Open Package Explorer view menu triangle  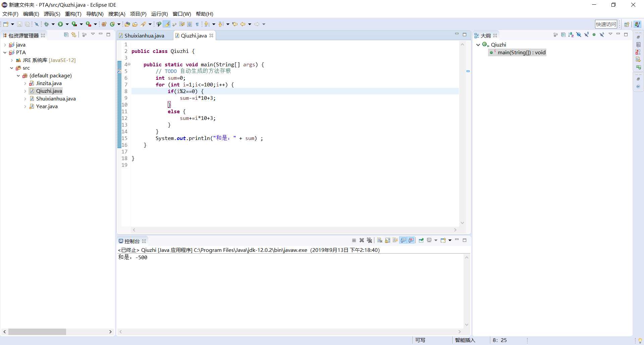tap(93, 34)
